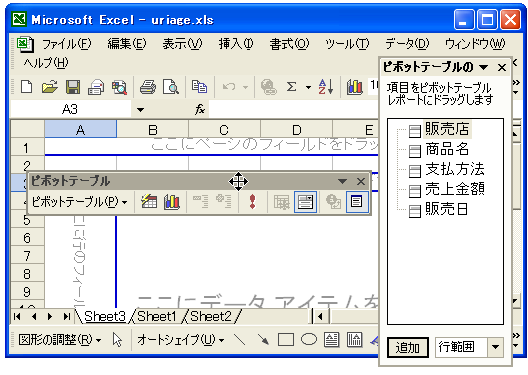Toggle the Show Field List icon
Viewport: 528px width, 375px height.
[357, 202]
